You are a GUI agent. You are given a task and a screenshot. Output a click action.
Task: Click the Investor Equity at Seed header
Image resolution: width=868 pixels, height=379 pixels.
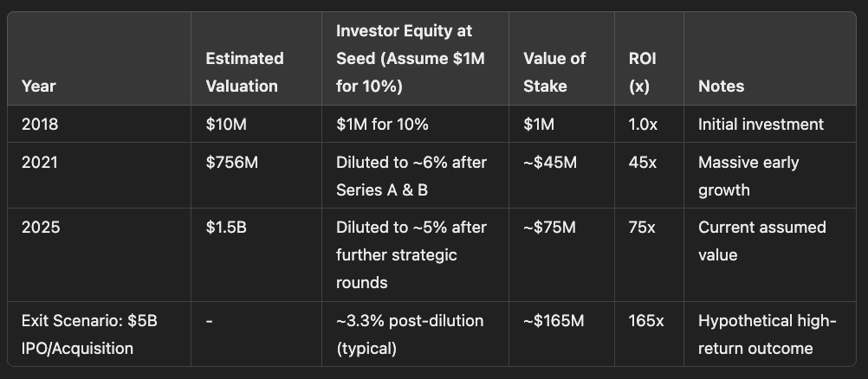(x=411, y=59)
